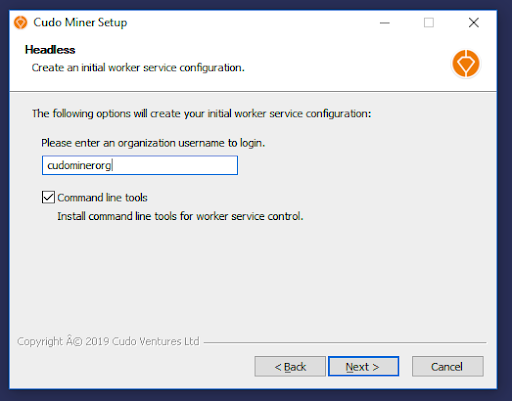Click the "Cudo Miner Setup" window title text
512x401 pixels.
80,22
